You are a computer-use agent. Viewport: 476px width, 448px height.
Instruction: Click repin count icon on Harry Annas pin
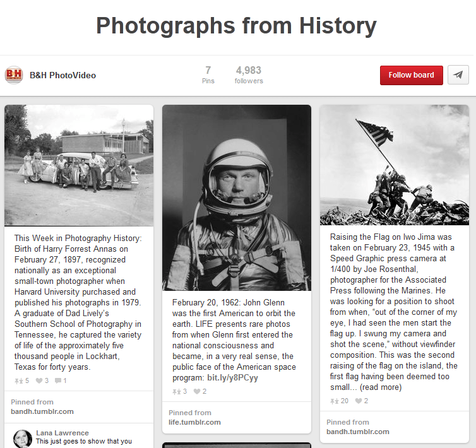pos(19,380)
